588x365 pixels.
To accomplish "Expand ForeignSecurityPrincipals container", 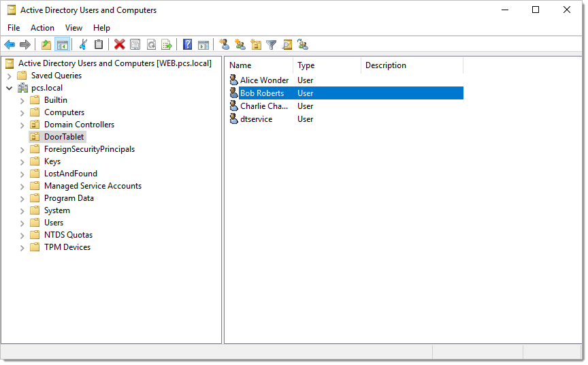I will [22, 150].
